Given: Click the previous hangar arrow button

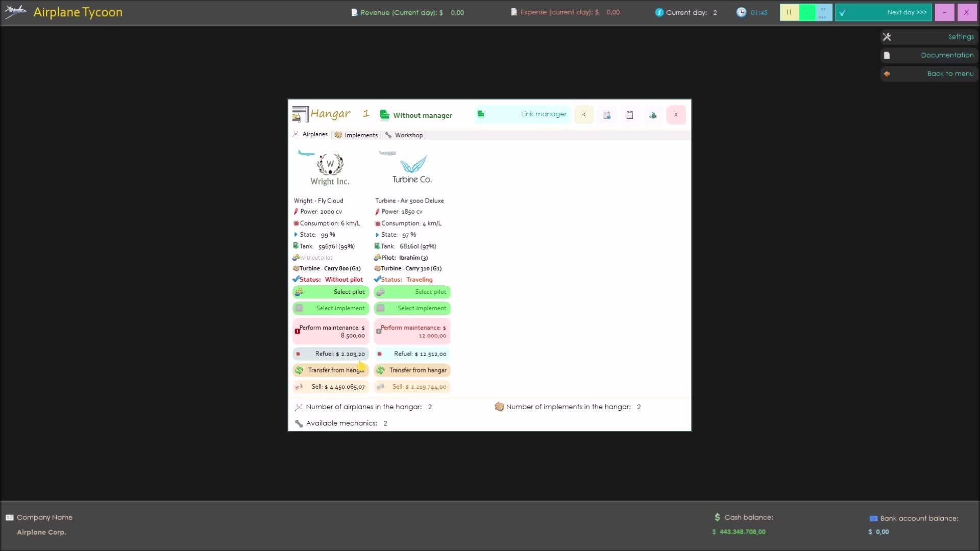Looking at the screenshot, I should (584, 115).
